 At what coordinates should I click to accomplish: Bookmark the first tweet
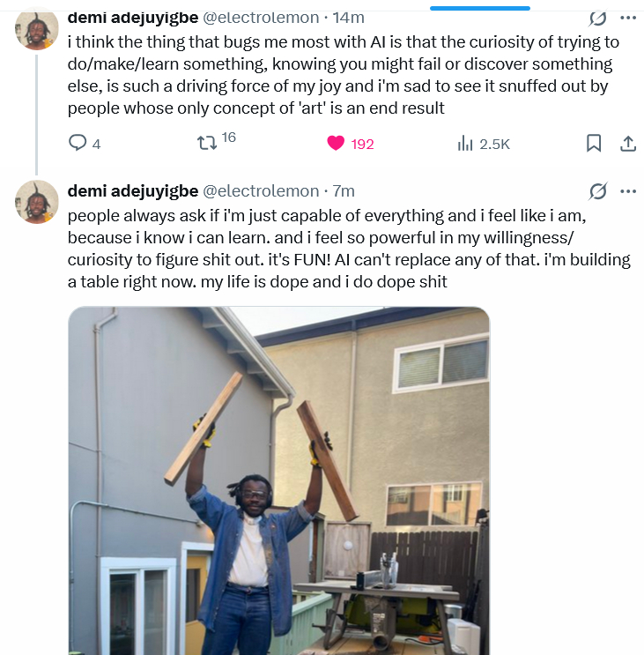point(594,143)
